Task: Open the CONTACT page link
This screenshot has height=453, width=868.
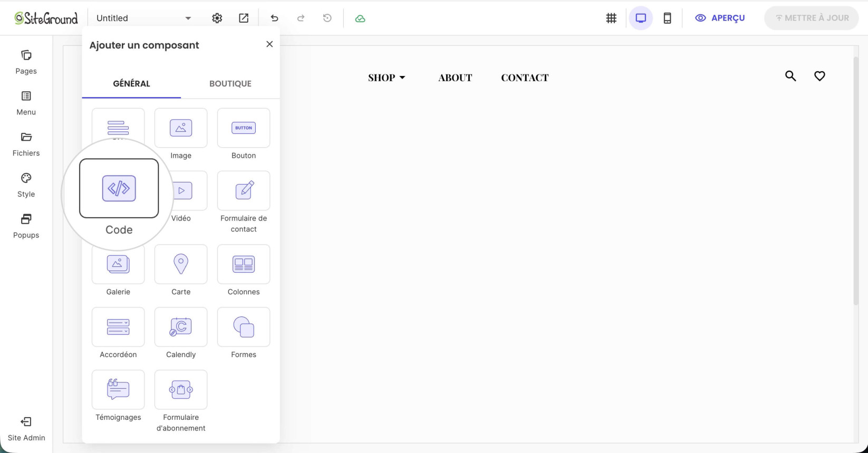Action: click(x=525, y=78)
